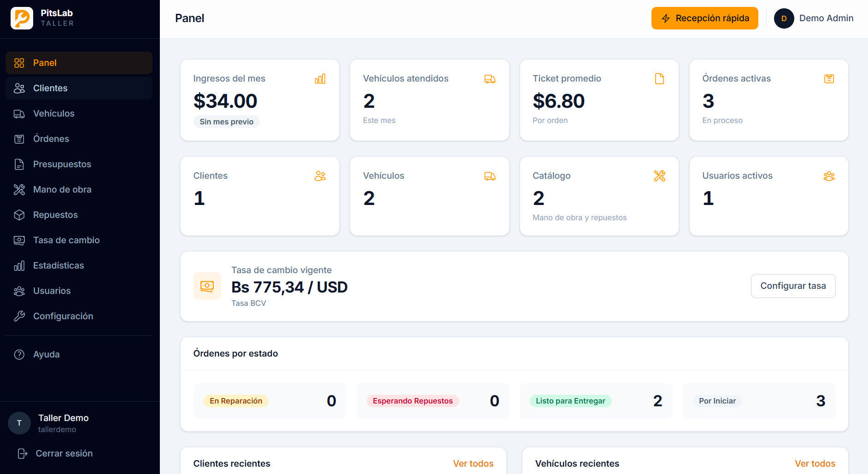Click the En Reparación status badge

tap(236, 401)
